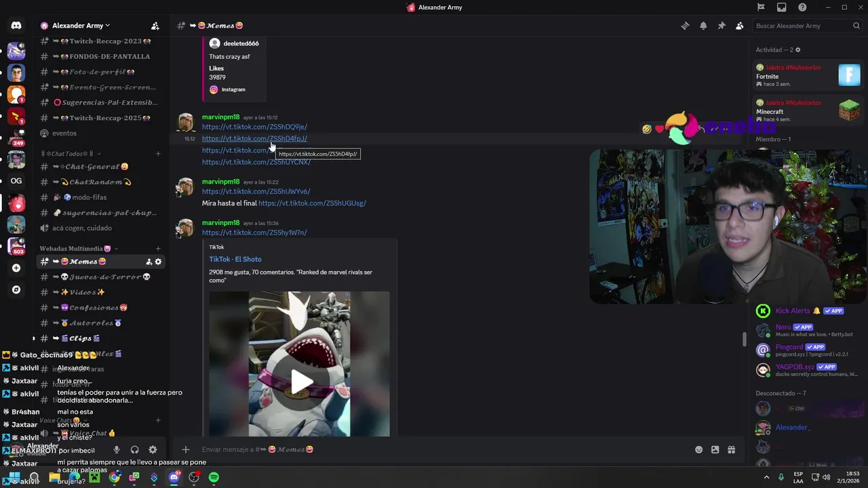Open TikTok link ending ZS5hUWYv6
Image resolution: width=868 pixels, height=488 pixels.
256,192
